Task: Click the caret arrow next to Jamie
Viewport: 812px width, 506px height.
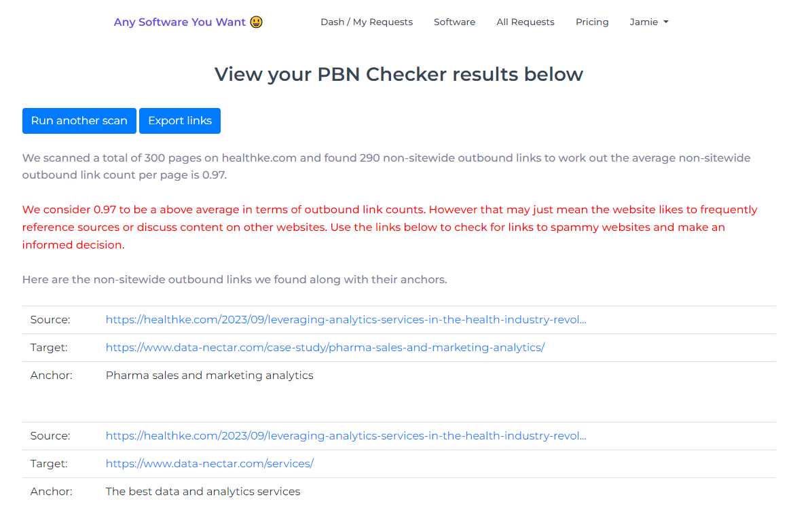Action: point(666,22)
